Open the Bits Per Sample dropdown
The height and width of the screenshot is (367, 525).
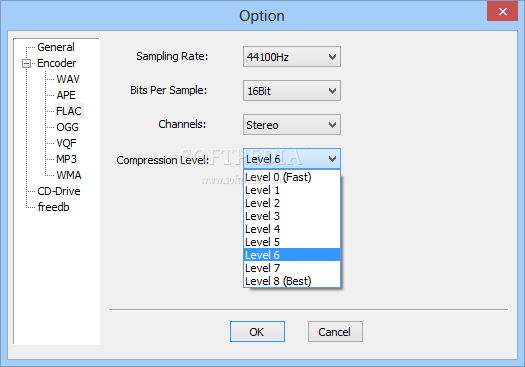point(292,90)
